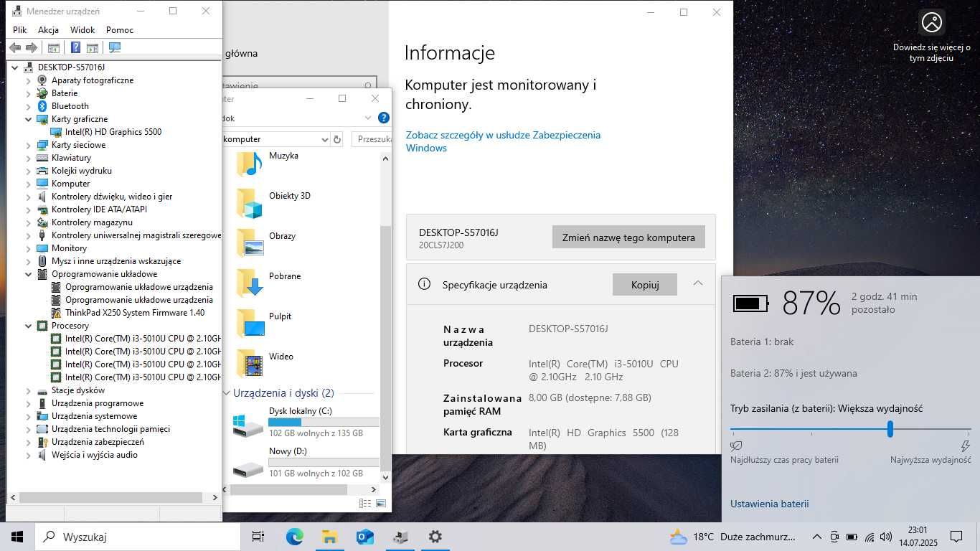Switch Explorer to large icons view

[x=381, y=504]
